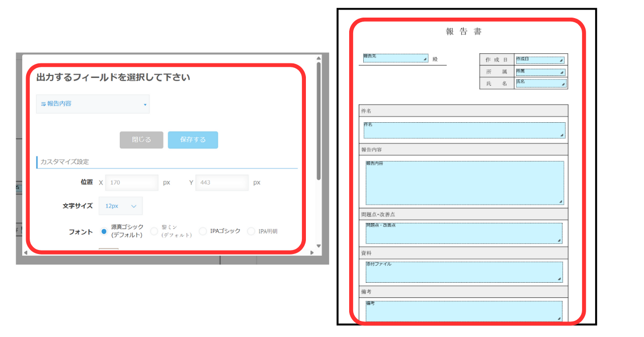Click the align icon beside 報告内容 in dropdown

pyautogui.click(x=44, y=104)
